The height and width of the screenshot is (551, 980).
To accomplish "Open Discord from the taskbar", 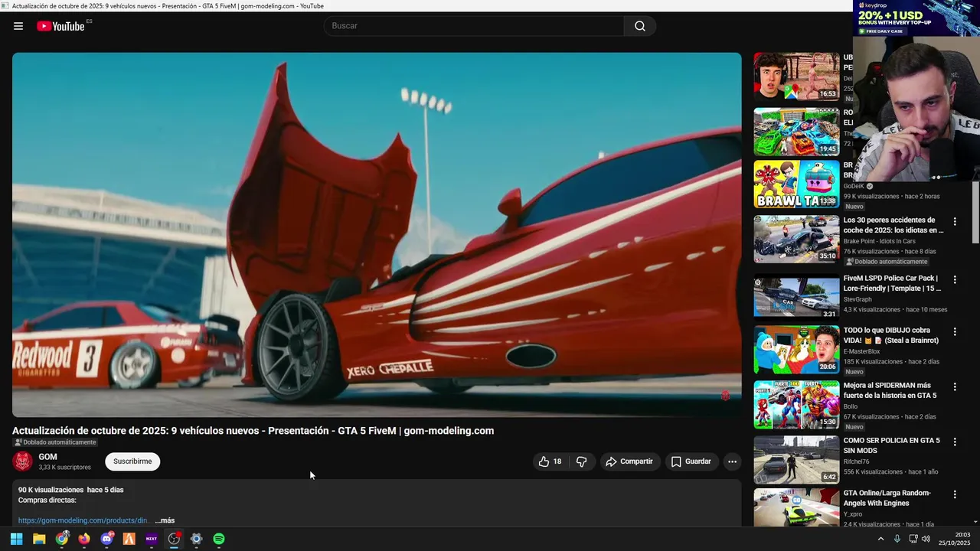I will pyautogui.click(x=106, y=539).
